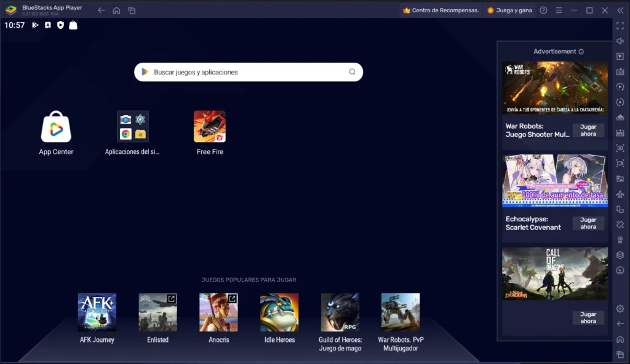Click the Buscar juegos y aplicaciones field
This screenshot has height=364, width=630.
(246, 72)
